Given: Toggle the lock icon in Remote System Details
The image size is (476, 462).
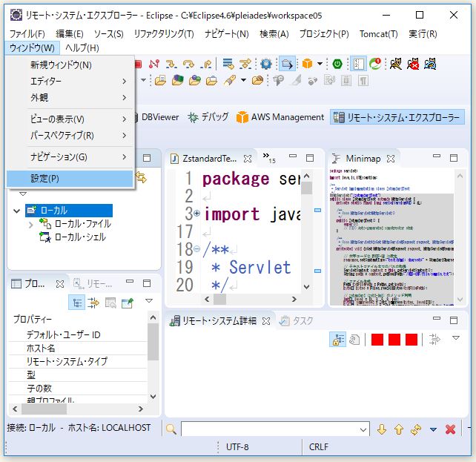Looking at the screenshot, I should pos(337,340).
